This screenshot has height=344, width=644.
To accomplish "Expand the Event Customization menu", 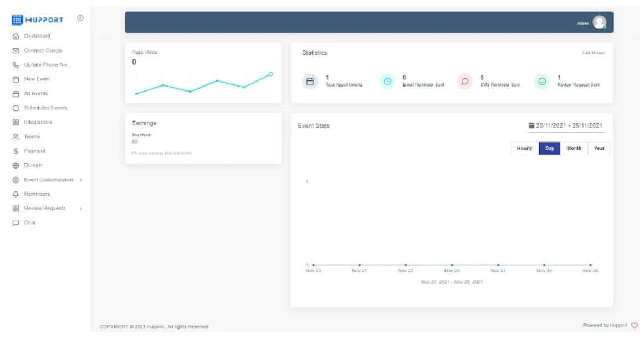I will pyautogui.click(x=50, y=180).
